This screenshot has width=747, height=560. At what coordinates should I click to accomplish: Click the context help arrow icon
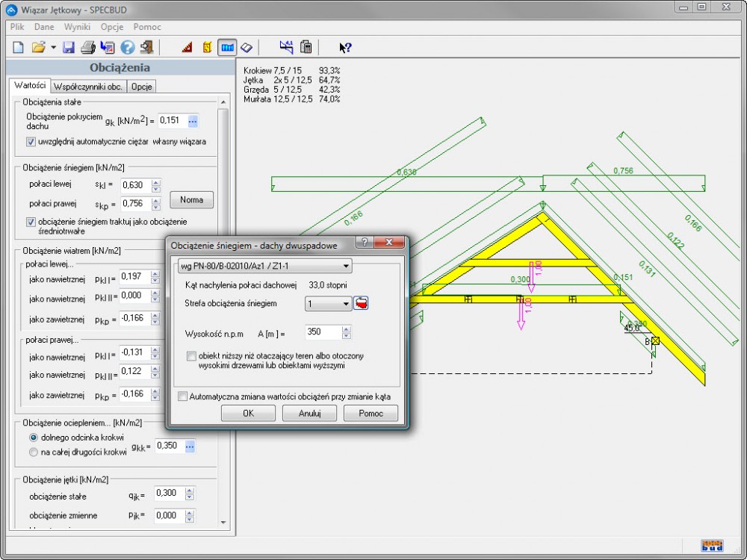(344, 48)
